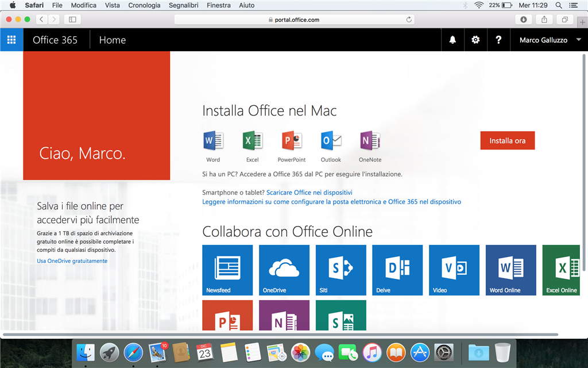The height and width of the screenshot is (368, 588).
Task: Open Messages from the Dock
Action: [324, 353]
